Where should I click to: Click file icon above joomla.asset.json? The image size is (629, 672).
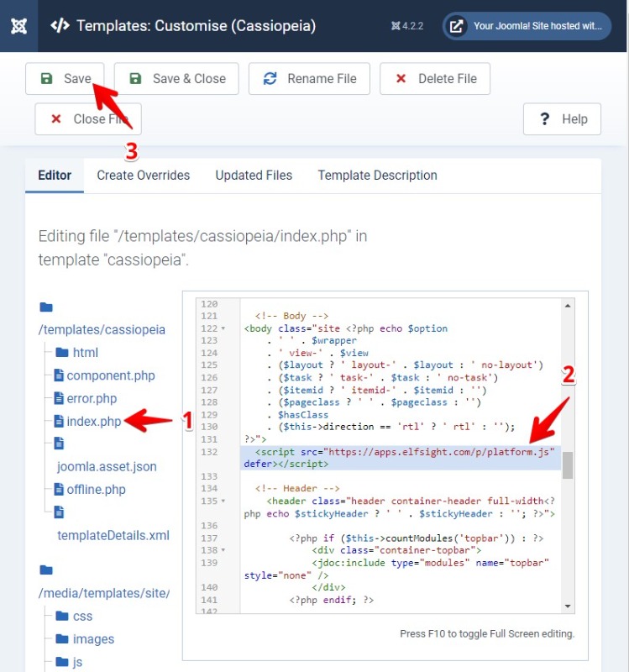pyautogui.click(x=59, y=444)
